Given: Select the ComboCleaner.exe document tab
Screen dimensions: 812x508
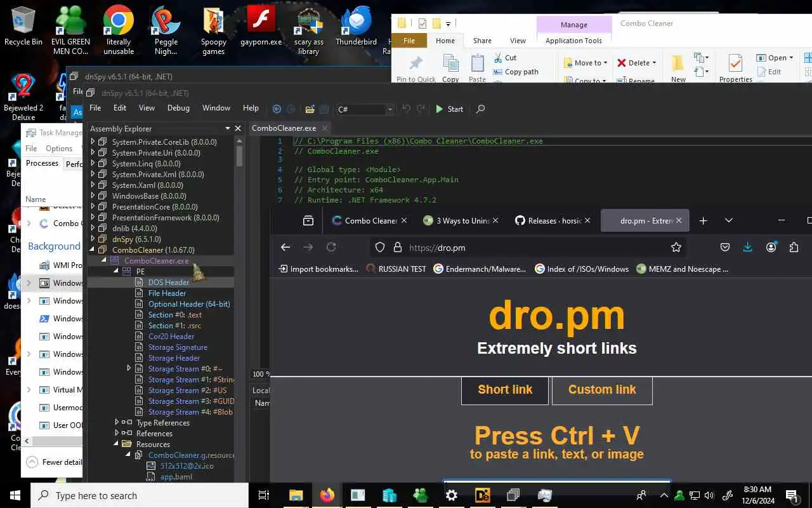Looking at the screenshot, I should click(x=284, y=128).
